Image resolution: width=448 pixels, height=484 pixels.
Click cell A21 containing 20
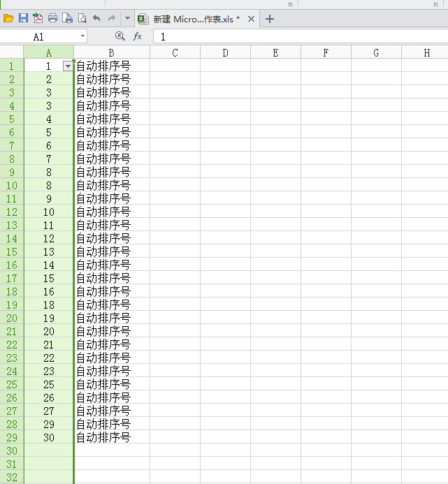point(49,332)
